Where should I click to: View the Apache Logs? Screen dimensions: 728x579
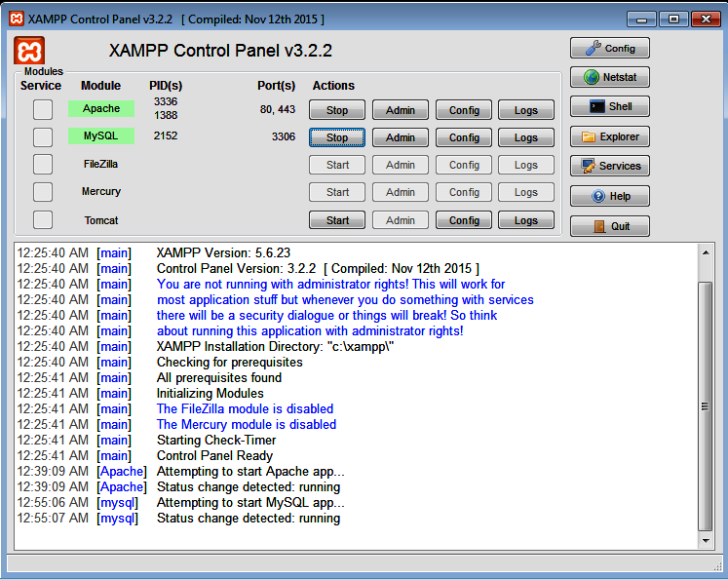[525, 110]
